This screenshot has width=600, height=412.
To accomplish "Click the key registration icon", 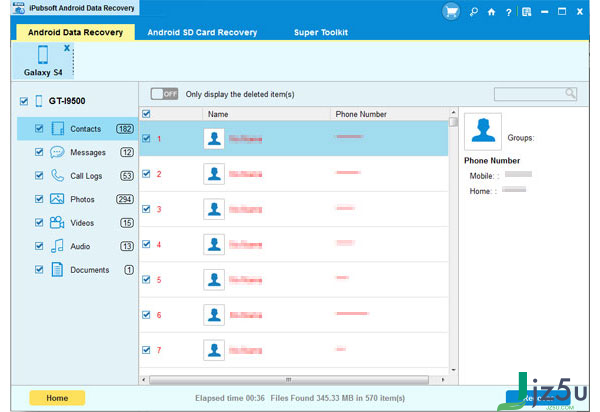I will (x=474, y=12).
